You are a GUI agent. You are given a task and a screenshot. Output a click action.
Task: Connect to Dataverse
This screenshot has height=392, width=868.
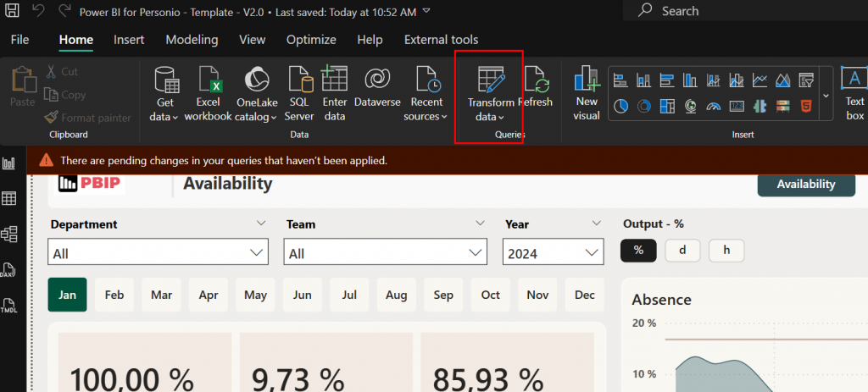coord(377,87)
